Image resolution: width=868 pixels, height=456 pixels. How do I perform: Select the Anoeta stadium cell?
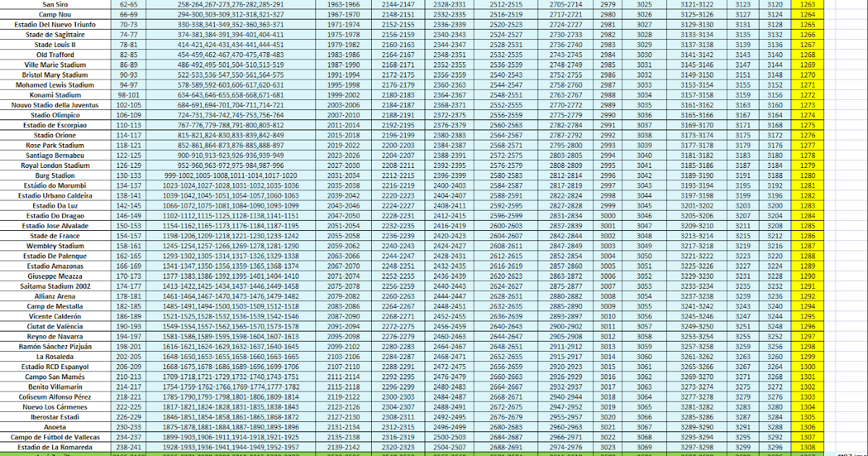[56, 428]
